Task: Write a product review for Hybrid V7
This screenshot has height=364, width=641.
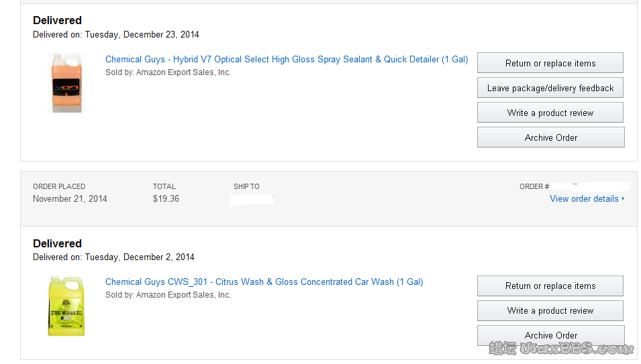Action: pos(550,113)
